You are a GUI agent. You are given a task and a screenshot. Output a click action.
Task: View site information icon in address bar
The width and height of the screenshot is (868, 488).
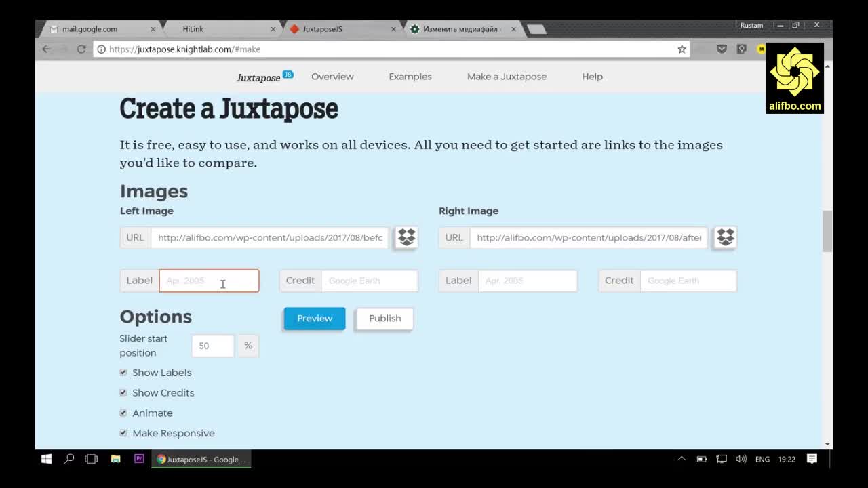coord(101,49)
